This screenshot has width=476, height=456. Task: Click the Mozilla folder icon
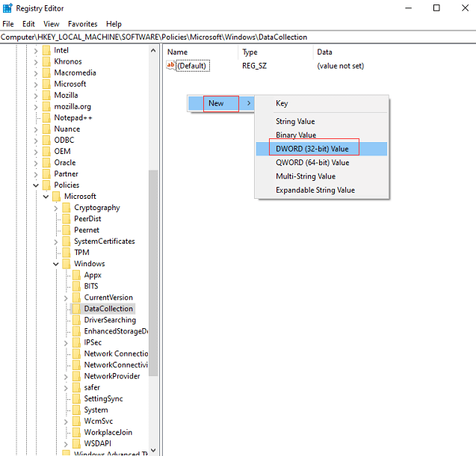pyautogui.click(x=46, y=96)
